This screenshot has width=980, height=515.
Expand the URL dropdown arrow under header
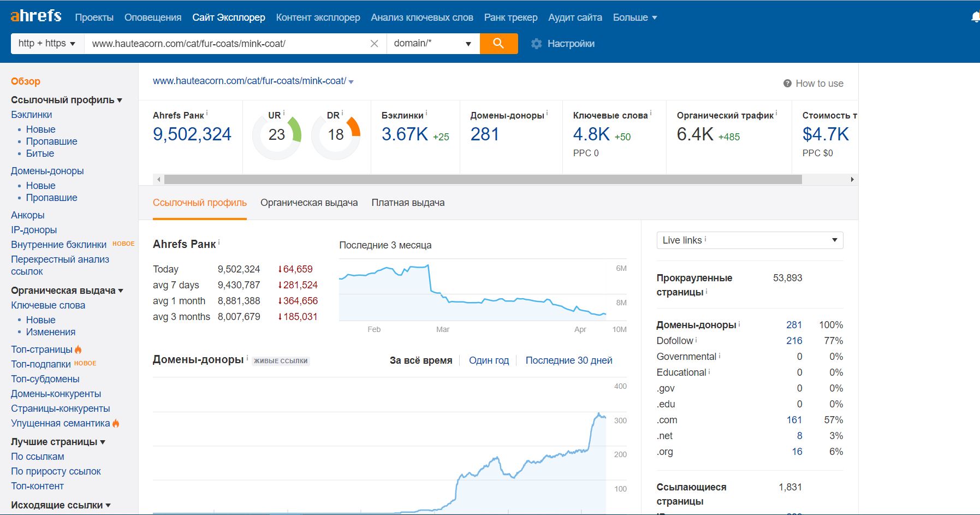tap(351, 82)
